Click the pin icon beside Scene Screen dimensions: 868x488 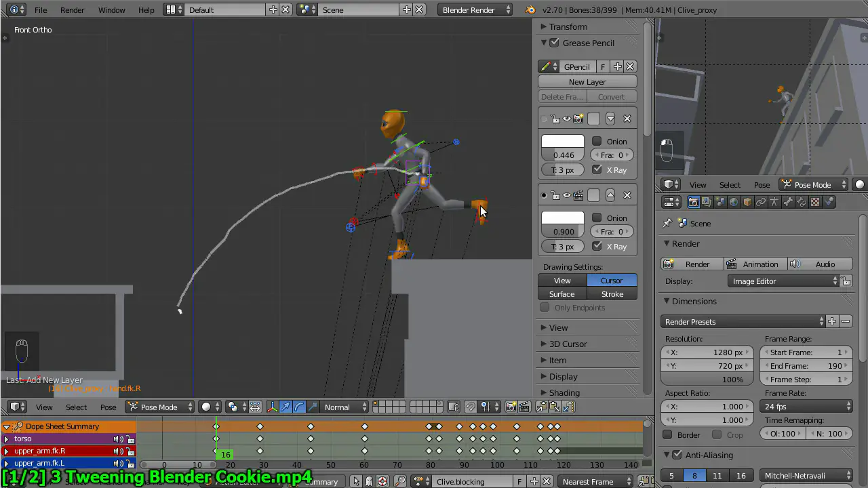667,223
